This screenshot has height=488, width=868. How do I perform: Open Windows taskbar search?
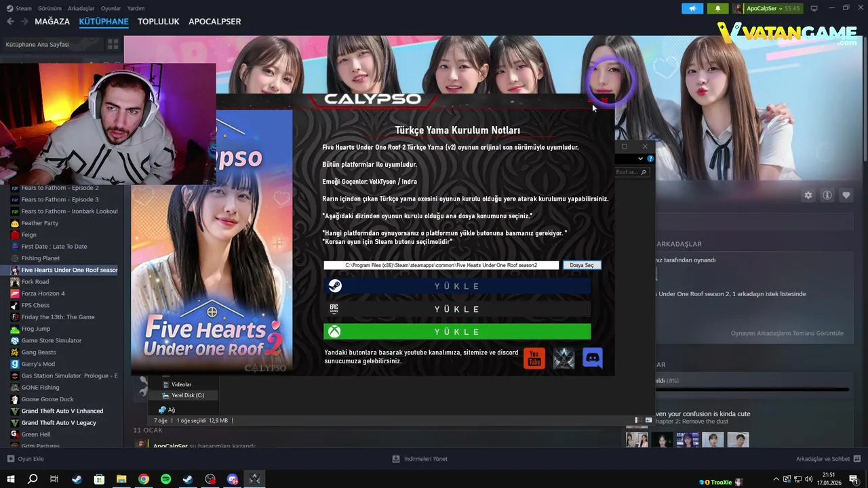pos(33,479)
